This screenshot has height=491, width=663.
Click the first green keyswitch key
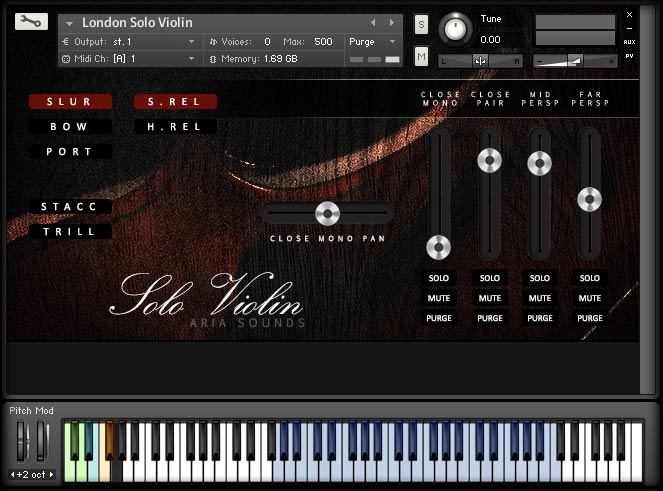click(69, 472)
